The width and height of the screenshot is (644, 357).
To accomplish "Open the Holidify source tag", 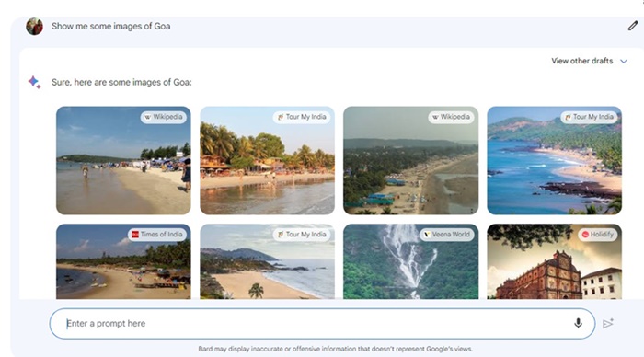I will click(598, 235).
